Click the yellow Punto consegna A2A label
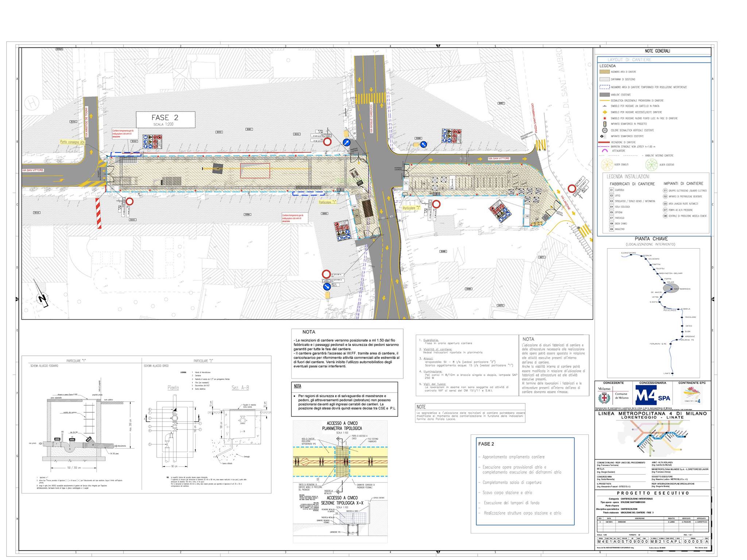The width and height of the screenshot is (747, 560). pos(73,142)
